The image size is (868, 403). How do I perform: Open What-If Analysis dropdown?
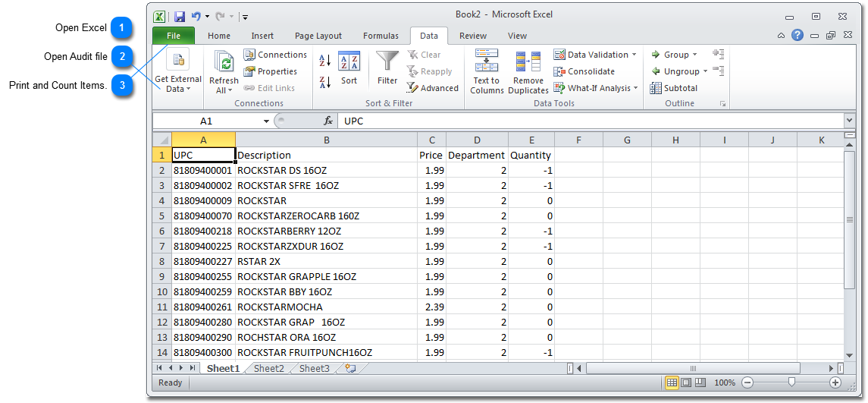tap(596, 87)
